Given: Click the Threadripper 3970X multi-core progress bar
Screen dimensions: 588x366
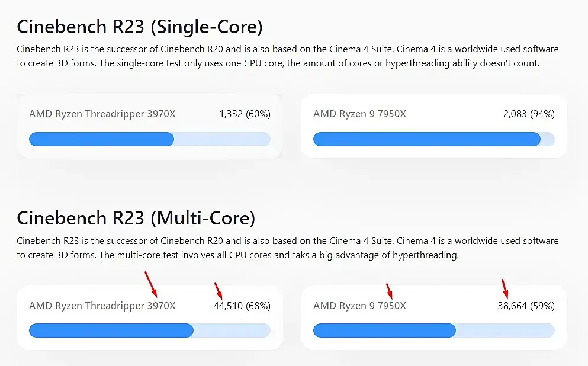Looking at the screenshot, I should tap(149, 330).
